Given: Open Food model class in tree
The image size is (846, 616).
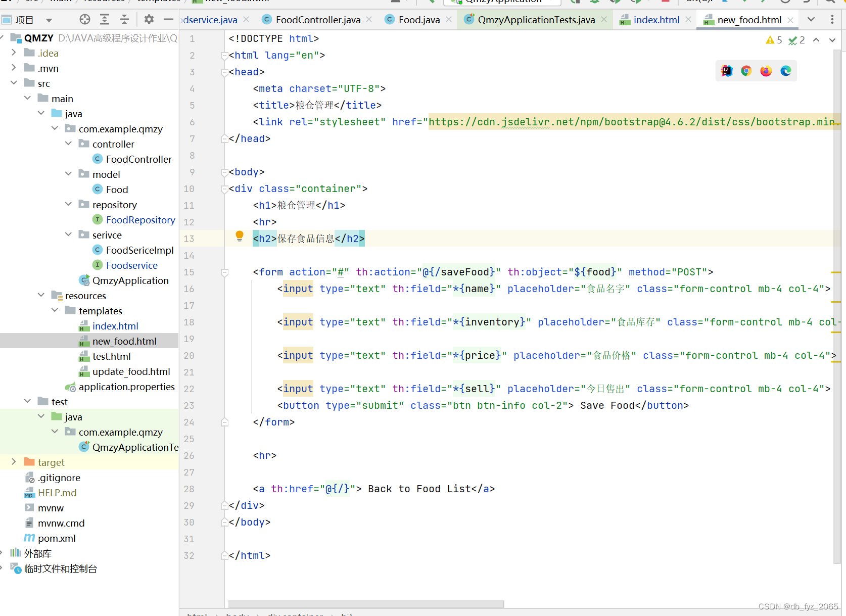Looking at the screenshot, I should 111,189.
